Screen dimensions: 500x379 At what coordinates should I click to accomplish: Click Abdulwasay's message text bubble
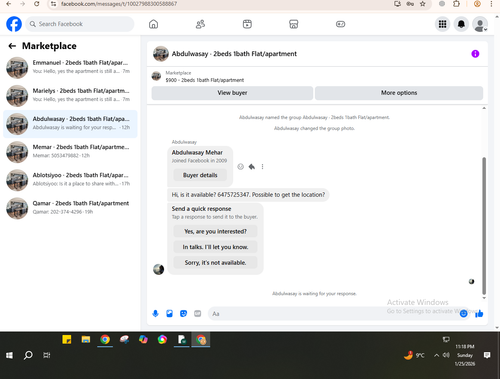pyautogui.click(x=248, y=195)
